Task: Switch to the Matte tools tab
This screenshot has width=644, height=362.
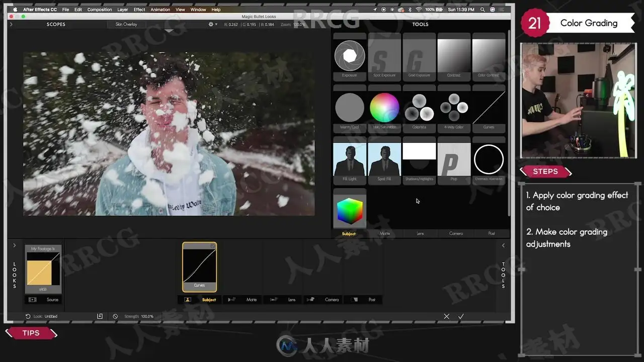Action: (385, 233)
